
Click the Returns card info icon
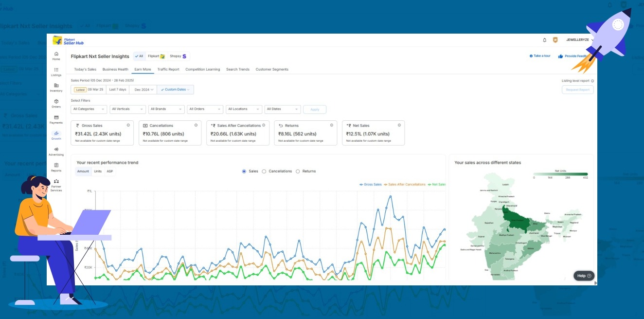(x=332, y=125)
